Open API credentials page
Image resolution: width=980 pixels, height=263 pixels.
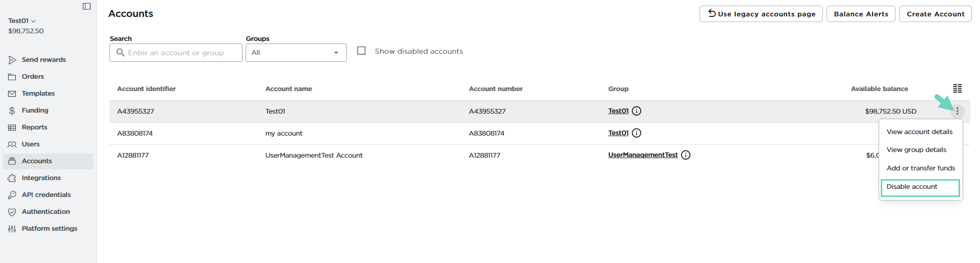click(x=46, y=195)
